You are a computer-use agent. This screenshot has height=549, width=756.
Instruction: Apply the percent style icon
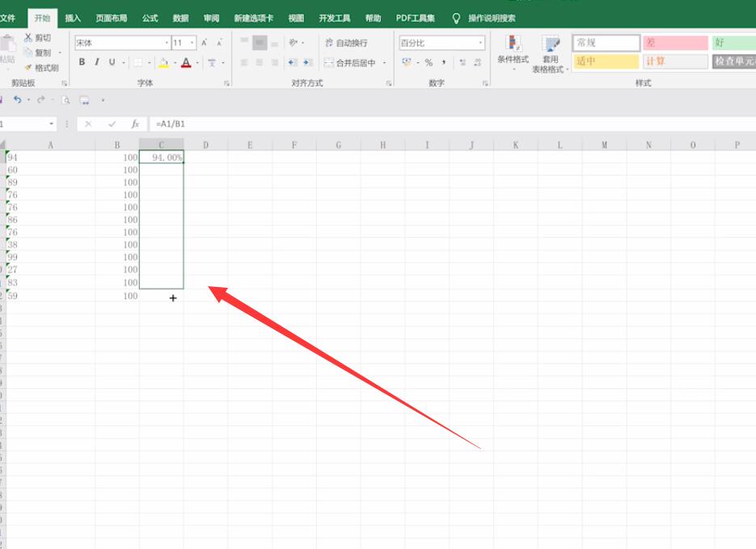click(x=429, y=62)
